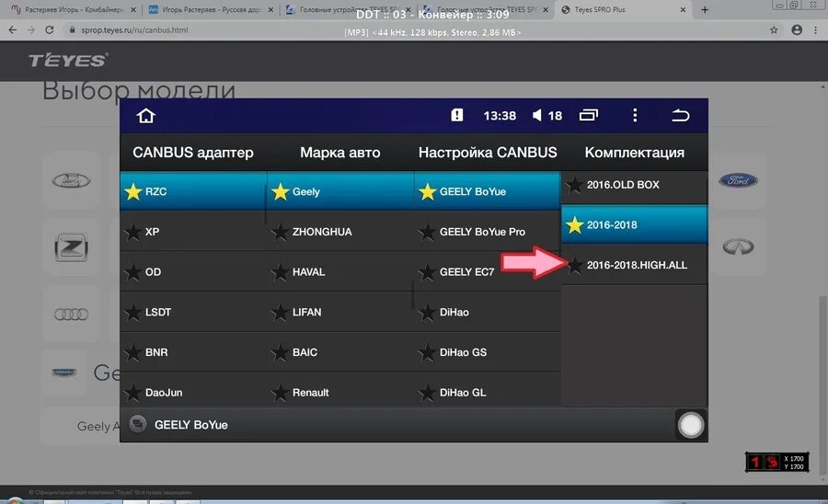The width and height of the screenshot is (828, 504).
Task: Select LIFAN in the car brand list
Action: [340, 312]
